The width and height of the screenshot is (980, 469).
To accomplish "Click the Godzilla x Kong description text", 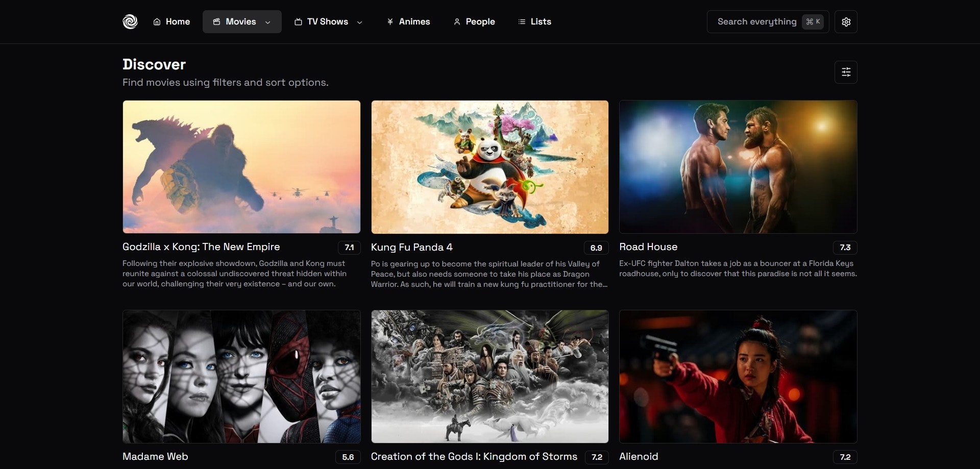I will point(235,274).
